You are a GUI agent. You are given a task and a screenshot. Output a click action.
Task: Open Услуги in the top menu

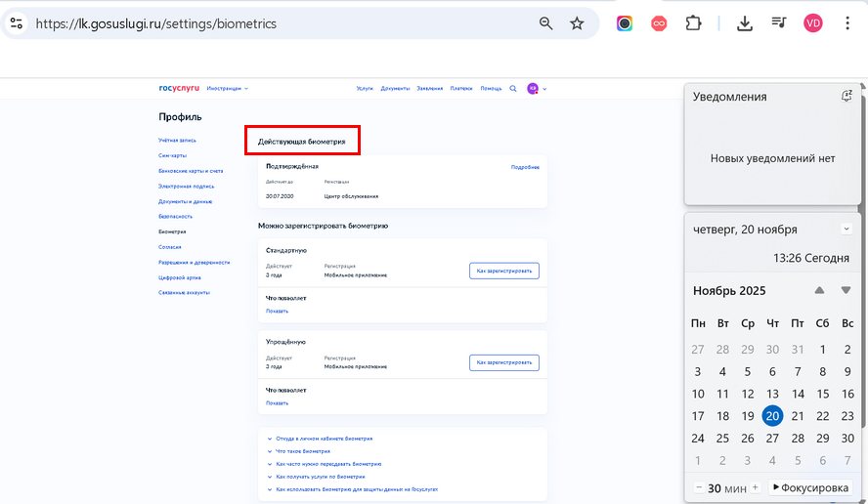click(x=365, y=89)
